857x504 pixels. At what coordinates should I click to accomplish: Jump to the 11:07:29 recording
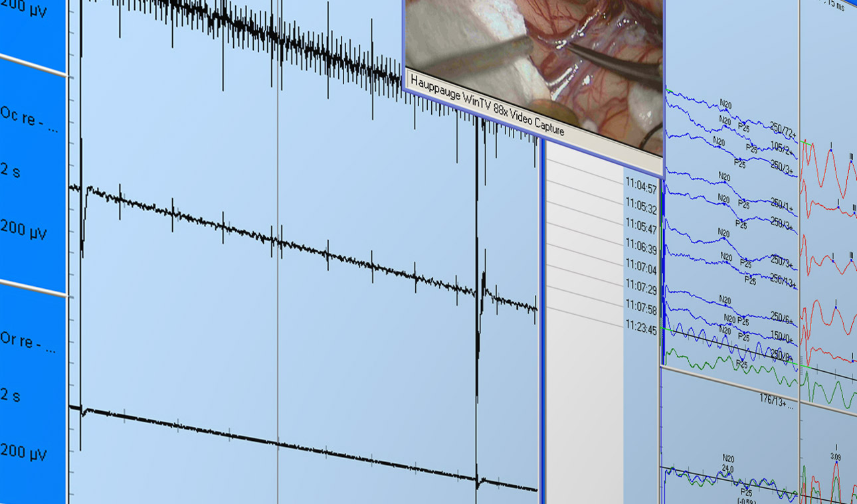[x=640, y=290]
